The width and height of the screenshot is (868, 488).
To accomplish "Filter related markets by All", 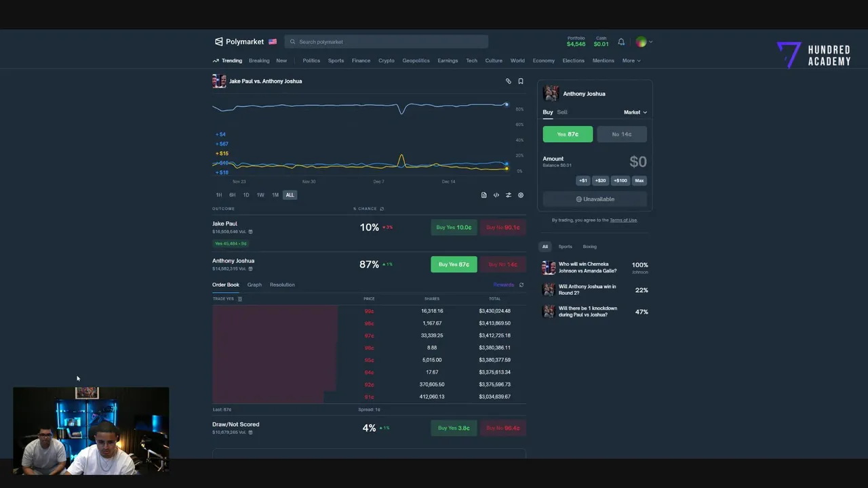I will click(x=545, y=247).
